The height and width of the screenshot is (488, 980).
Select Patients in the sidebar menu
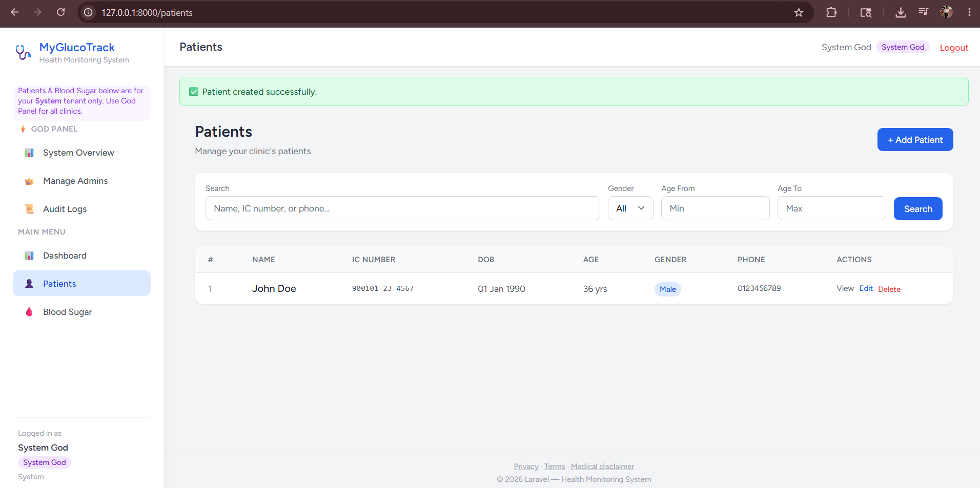tap(81, 283)
